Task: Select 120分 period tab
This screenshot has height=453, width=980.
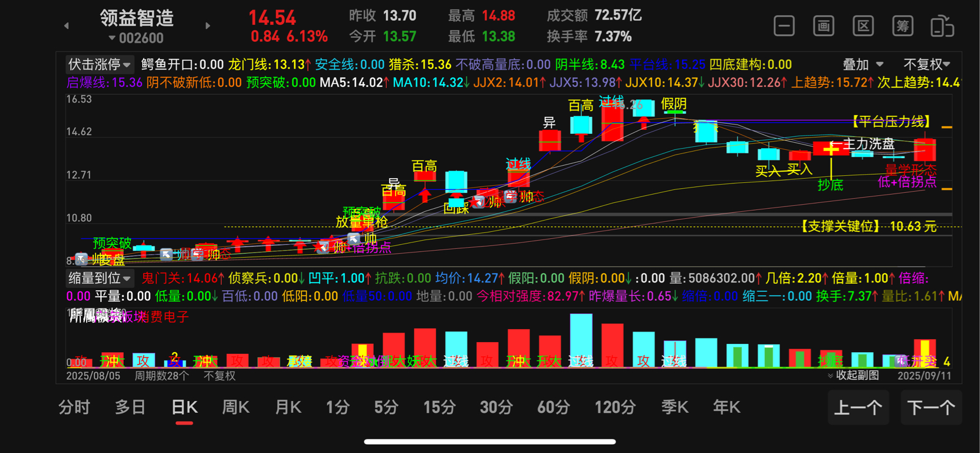Action: [615, 407]
